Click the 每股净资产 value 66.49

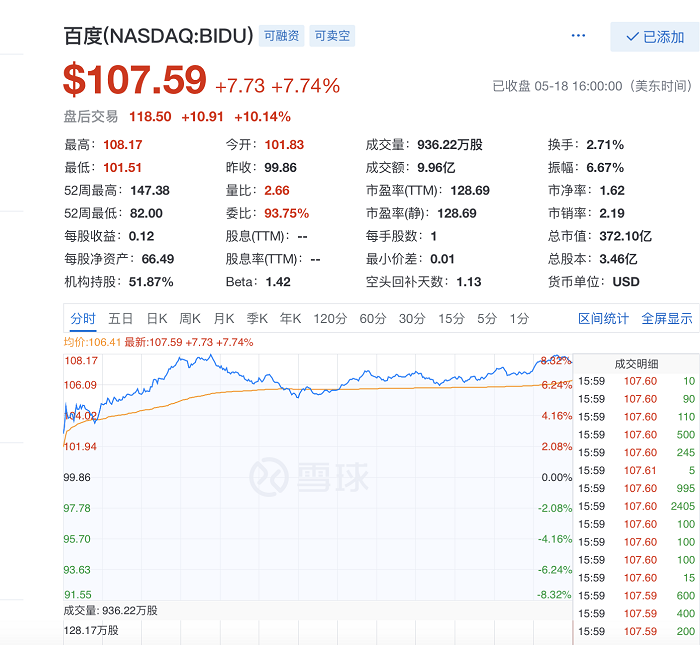158,259
